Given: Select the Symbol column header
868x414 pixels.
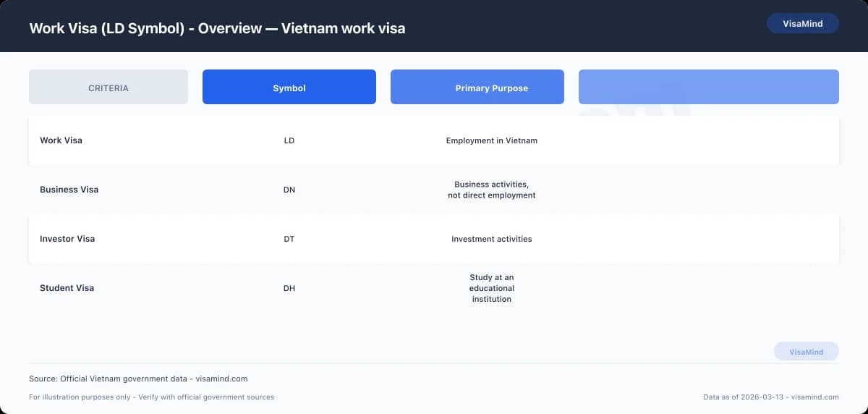Looking at the screenshot, I should 289,87.
